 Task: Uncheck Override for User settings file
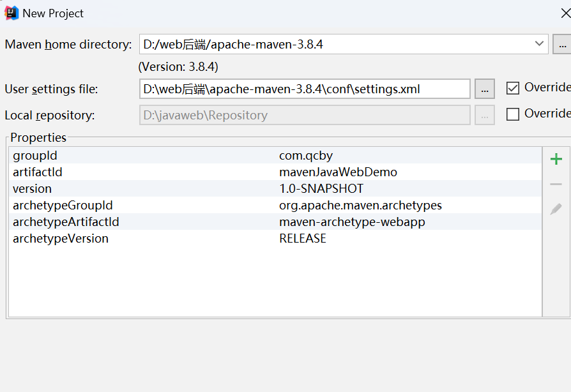(513, 88)
